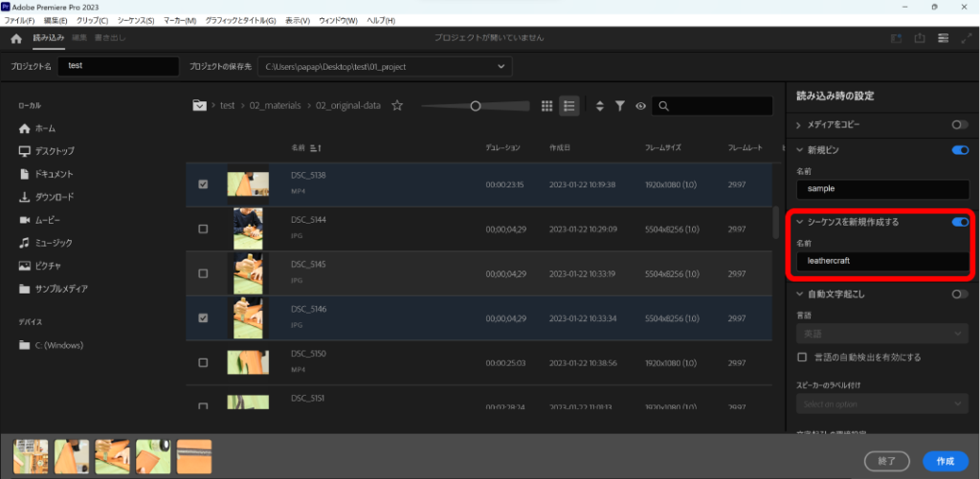This screenshot has width=980, height=479.
Task: Uncheck the DSC_5138 clip checkbox
Action: click(x=202, y=185)
